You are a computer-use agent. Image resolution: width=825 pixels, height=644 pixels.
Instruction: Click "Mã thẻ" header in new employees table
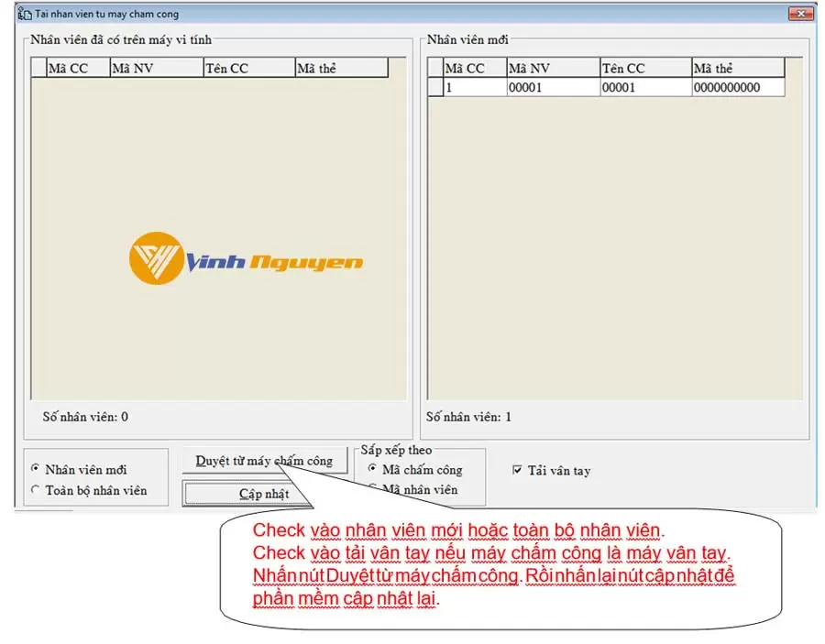(738, 69)
